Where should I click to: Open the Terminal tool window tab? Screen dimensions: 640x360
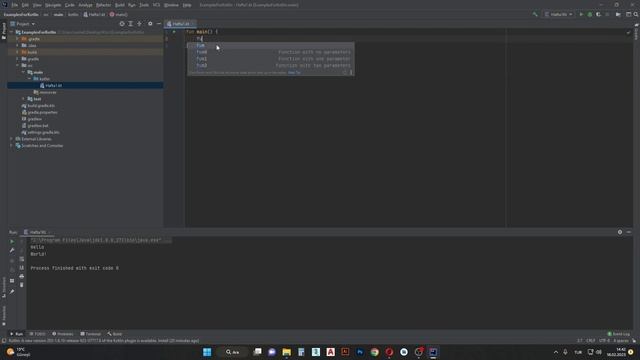point(91,334)
